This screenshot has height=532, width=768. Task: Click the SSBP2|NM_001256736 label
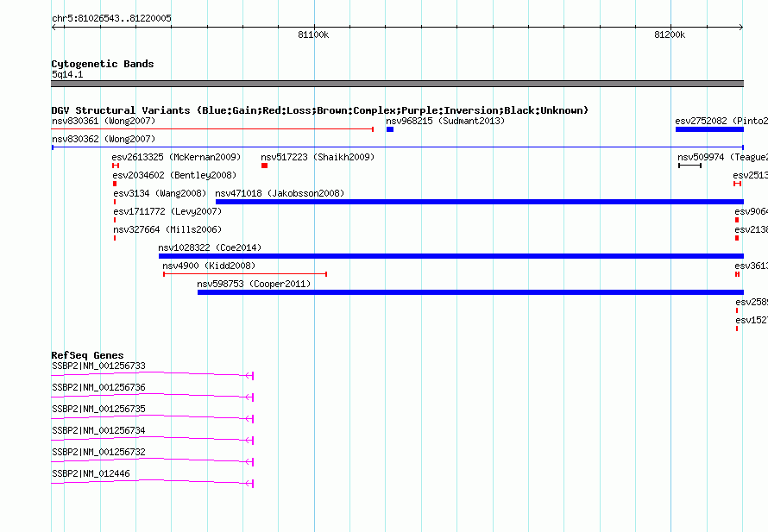pos(98,388)
